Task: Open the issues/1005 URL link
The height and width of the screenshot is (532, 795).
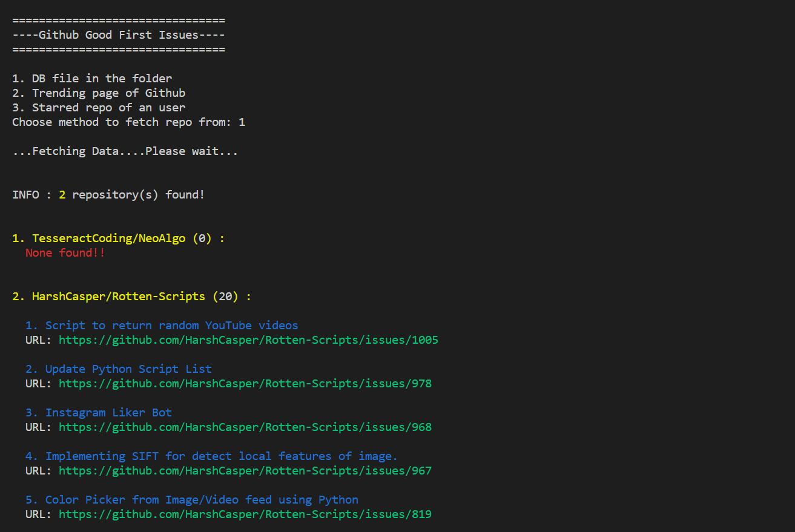Action: (248, 340)
